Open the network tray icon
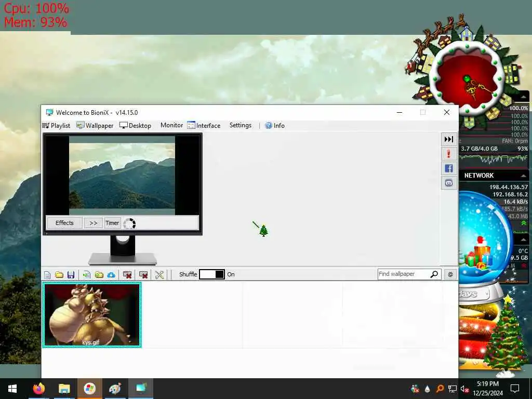Screen dimensions: 532x399 pos(452,389)
